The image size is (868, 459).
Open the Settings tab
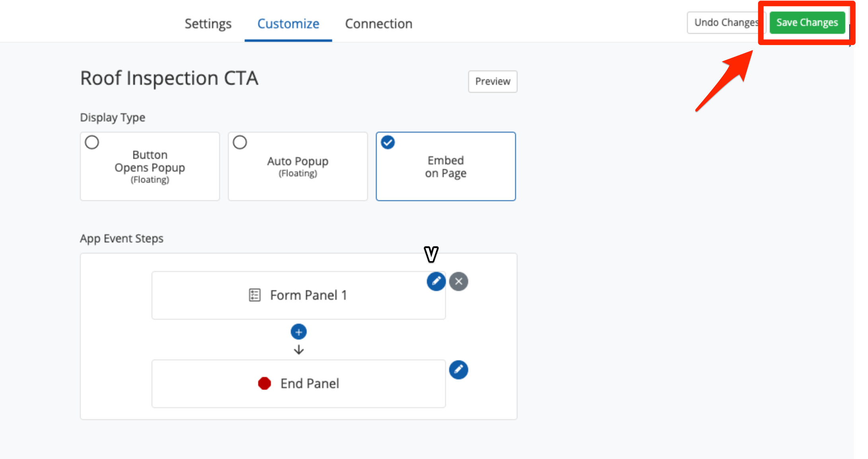pos(208,24)
